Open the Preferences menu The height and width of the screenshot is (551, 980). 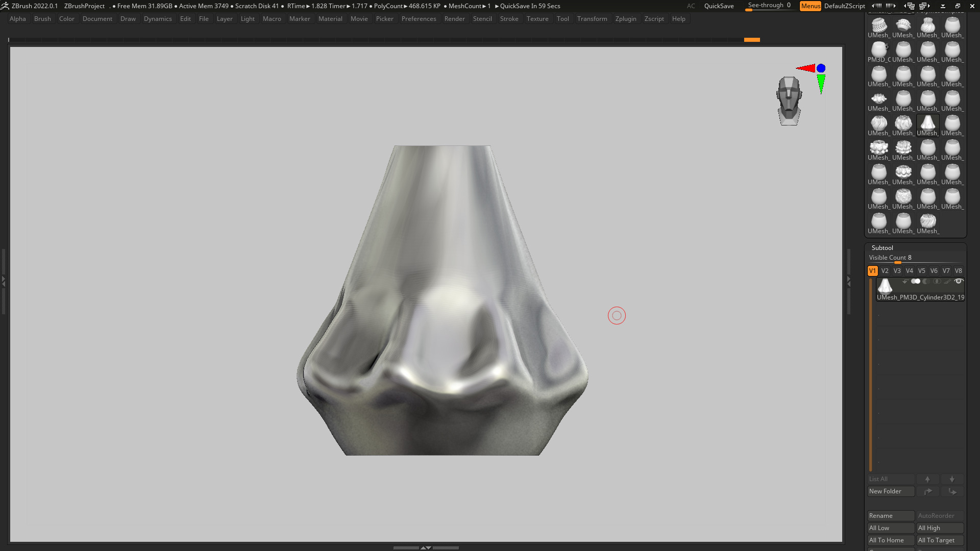419,19
